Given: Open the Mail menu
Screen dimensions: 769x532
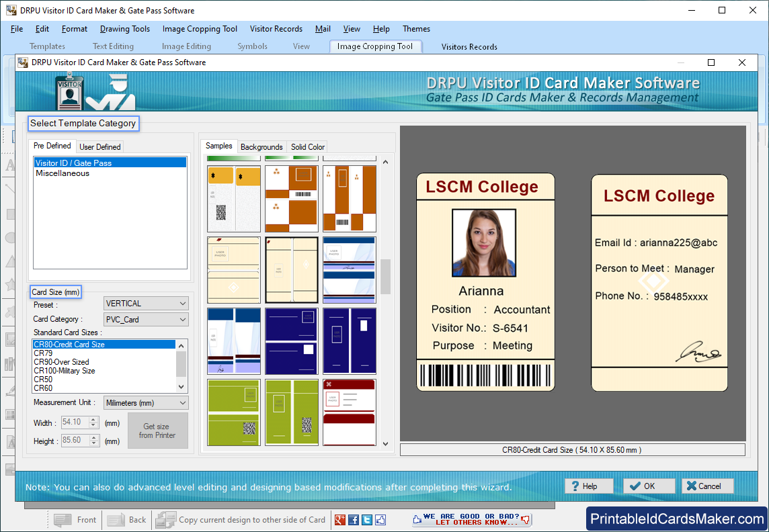Looking at the screenshot, I should click(x=323, y=29).
